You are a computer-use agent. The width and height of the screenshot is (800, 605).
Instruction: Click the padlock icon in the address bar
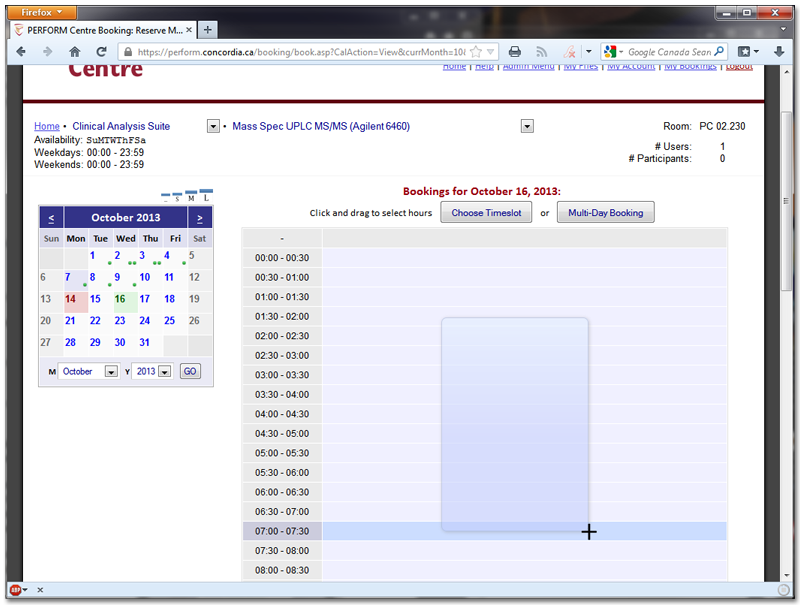click(x=128, y=52)
